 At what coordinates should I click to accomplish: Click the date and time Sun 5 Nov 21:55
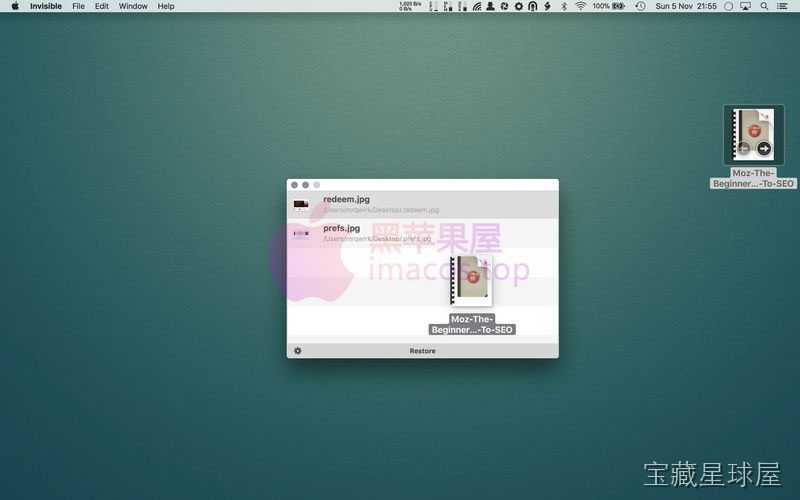tap(686, 6)
